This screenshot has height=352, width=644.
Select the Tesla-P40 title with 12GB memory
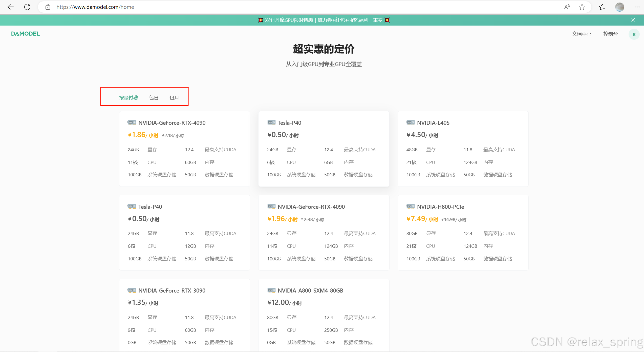150,207
